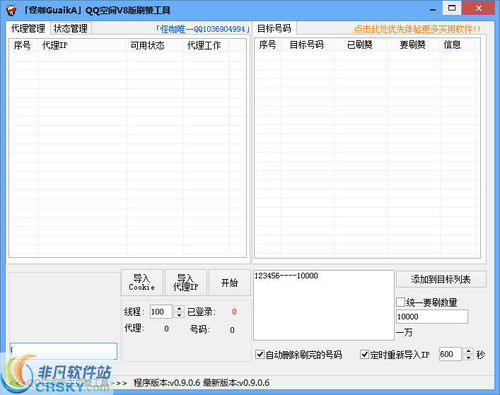500x395 pixels.
Task: Click the 可用状态 column header
Action: [155, 45]
